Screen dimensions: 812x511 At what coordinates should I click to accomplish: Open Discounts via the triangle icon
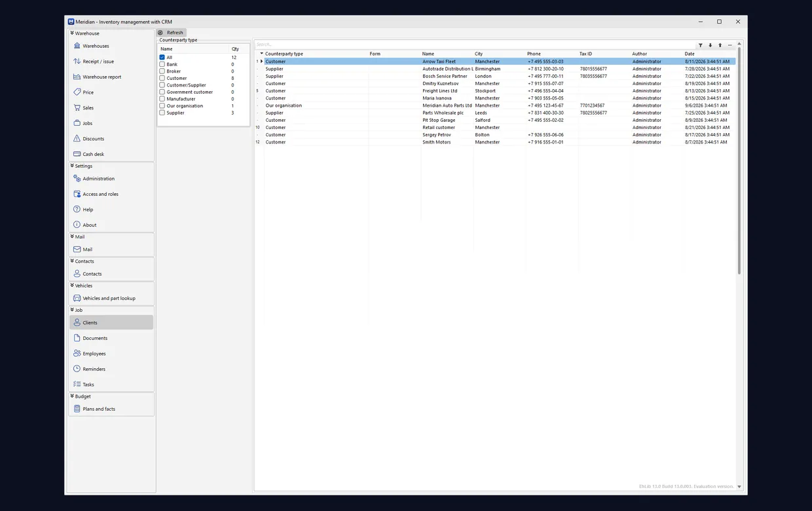click(77, 139)
